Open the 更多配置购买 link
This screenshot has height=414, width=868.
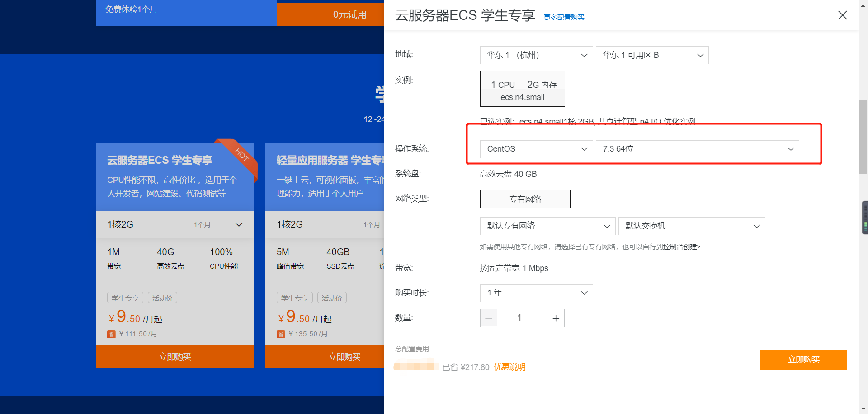[x=564, y=17]
